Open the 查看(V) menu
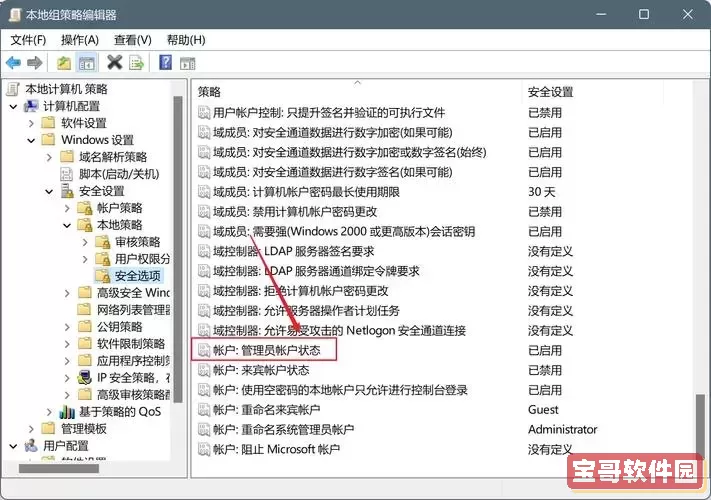The height and width of the screenshot is (500, 711). [x=132, y=40]
